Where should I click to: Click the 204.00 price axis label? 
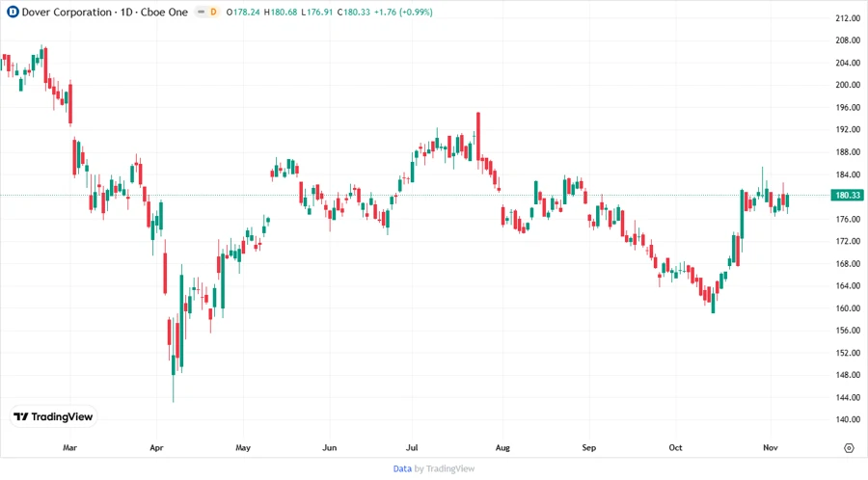[848, 63]
